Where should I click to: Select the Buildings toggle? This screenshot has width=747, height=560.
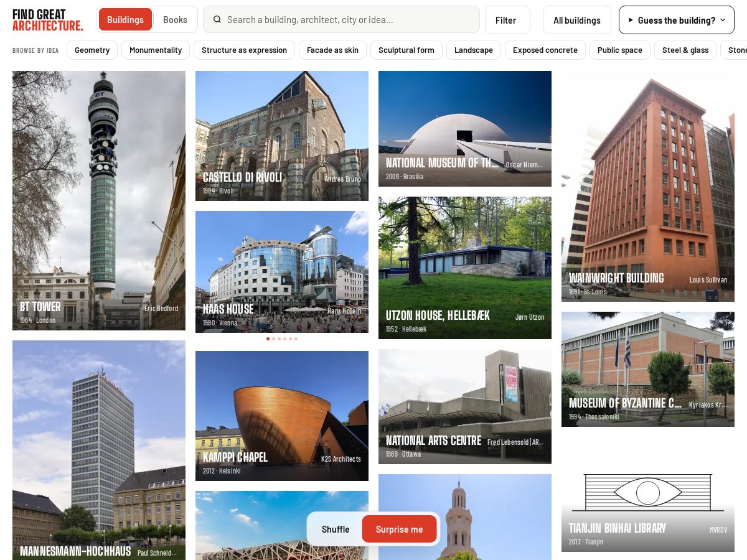pos(125,19)
